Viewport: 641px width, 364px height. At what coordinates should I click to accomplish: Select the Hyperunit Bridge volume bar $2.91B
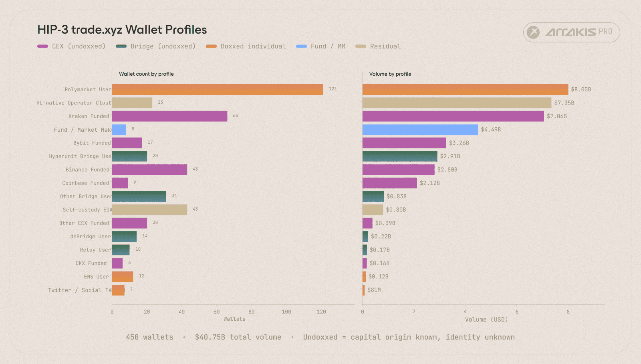(400, 156)
